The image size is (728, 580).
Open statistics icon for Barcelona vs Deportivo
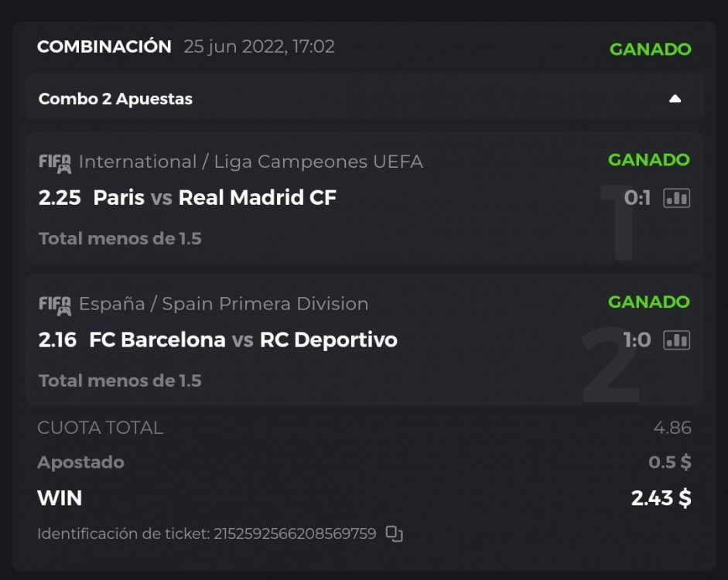[676, 340]
